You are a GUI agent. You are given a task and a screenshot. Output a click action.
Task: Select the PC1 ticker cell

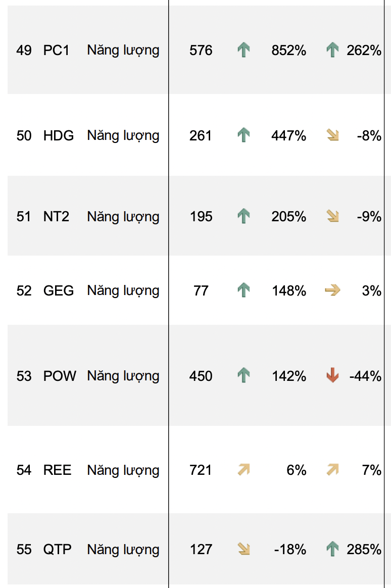point(56,50)
